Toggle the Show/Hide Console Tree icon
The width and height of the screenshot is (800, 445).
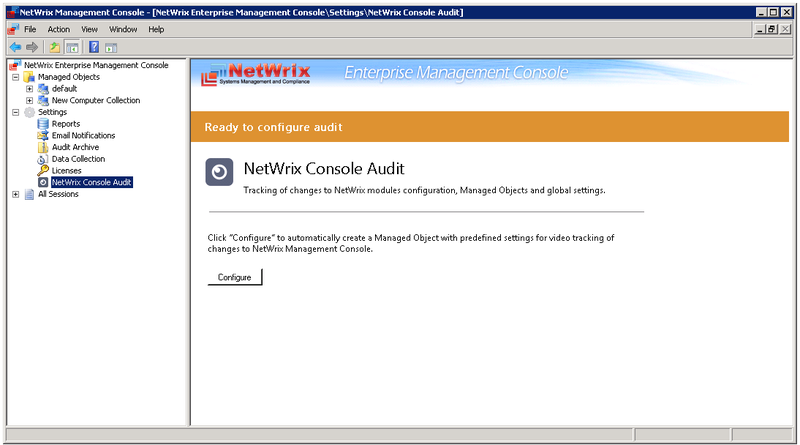pos(72,47)
